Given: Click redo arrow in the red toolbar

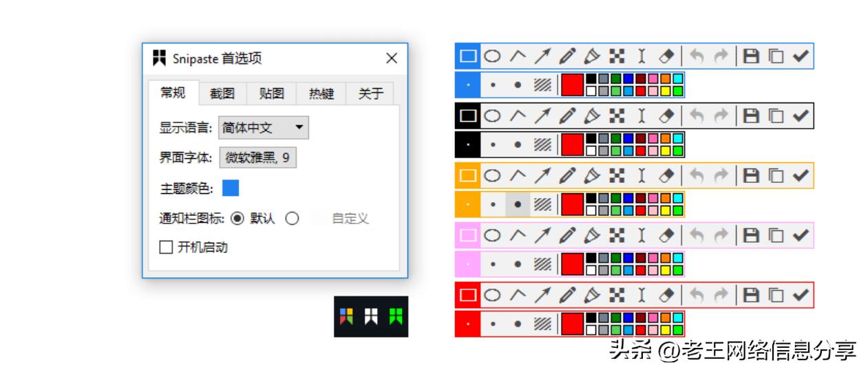Looking at the screenshot, I should (x=721, y=296).
